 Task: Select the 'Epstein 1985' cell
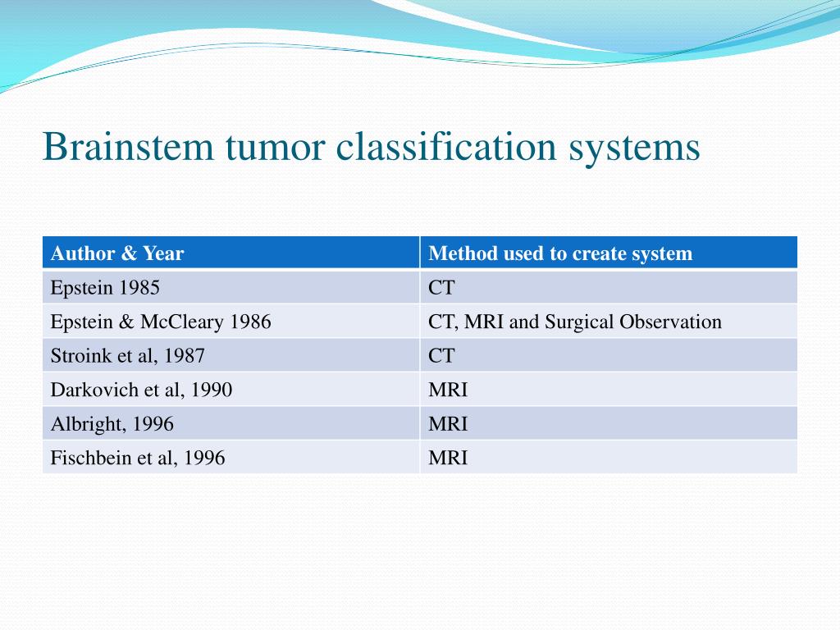[231, 287]
